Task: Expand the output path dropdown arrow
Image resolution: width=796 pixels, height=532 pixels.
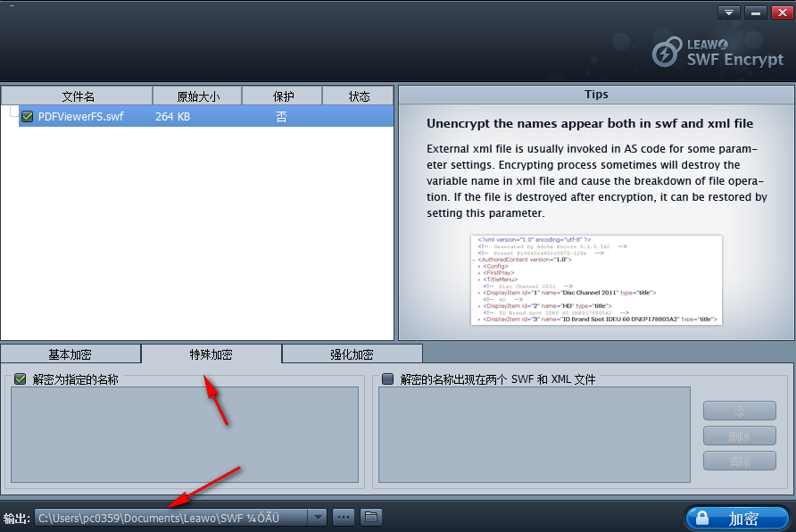Action: [318, 518]
